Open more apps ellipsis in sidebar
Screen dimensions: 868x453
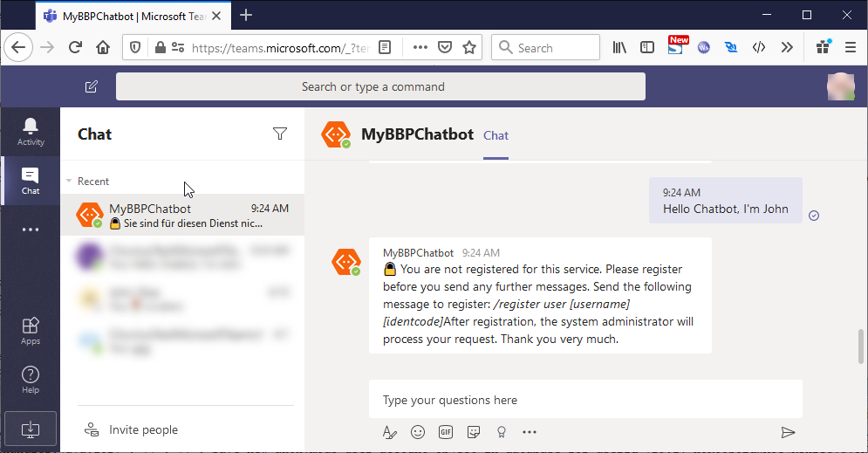31,230
